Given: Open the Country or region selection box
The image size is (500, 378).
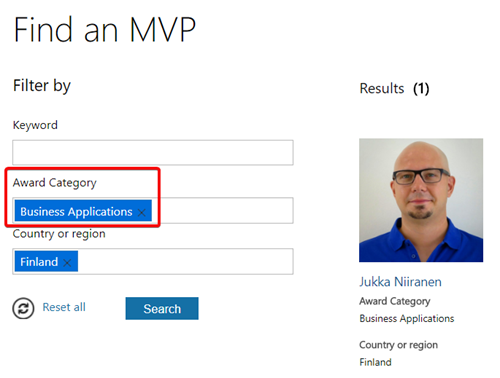Looking at the screenshot, I should [185, 261].
